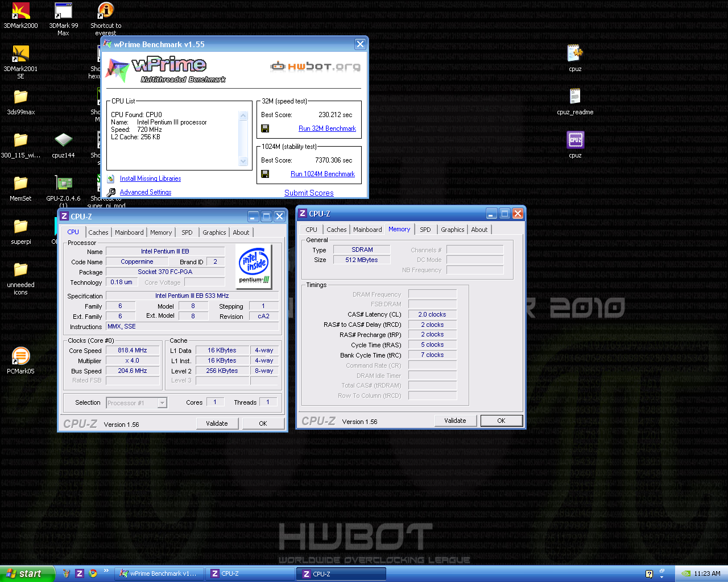Click the Install Missing Libraries icon

pos(111,178)
